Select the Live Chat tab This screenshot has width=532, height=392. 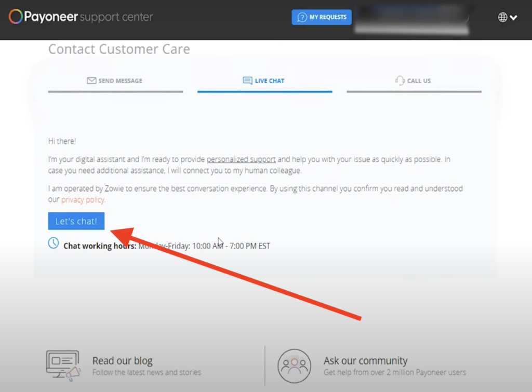264,80
